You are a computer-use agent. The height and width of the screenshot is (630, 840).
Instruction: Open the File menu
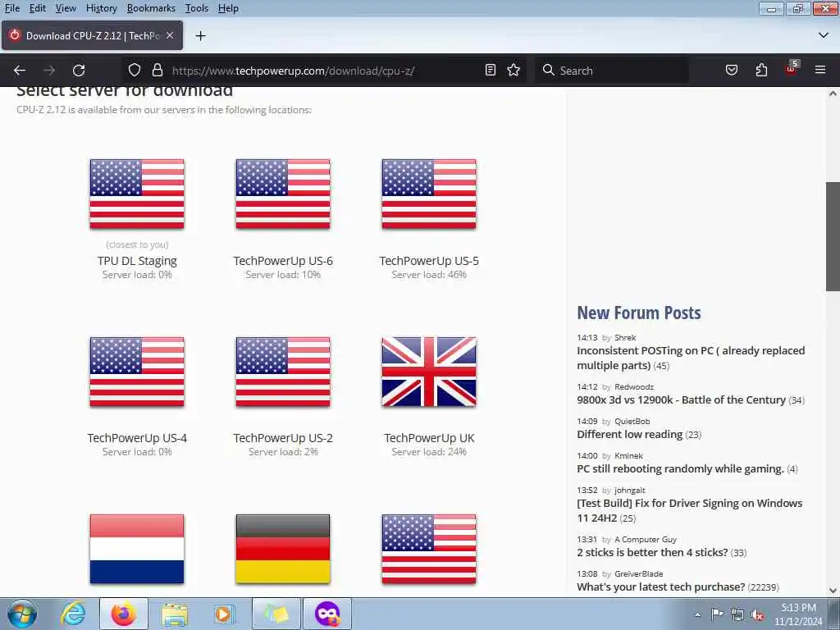pos(11,8)
